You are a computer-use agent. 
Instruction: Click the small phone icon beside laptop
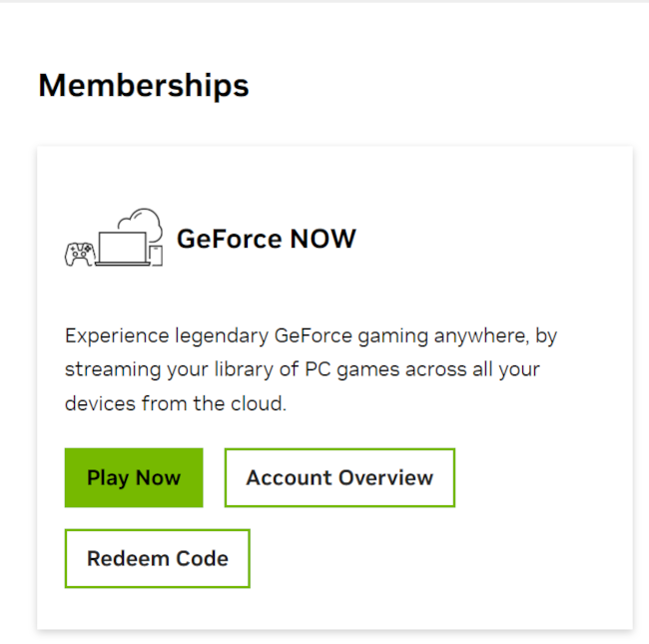[x=156, y=255]
